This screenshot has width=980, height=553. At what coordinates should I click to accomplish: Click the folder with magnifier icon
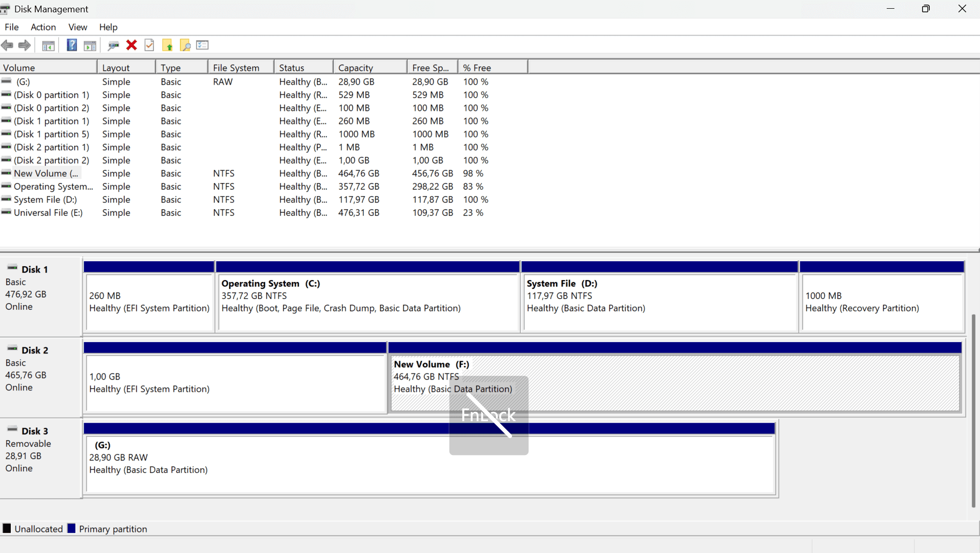(x=185, y=45)
